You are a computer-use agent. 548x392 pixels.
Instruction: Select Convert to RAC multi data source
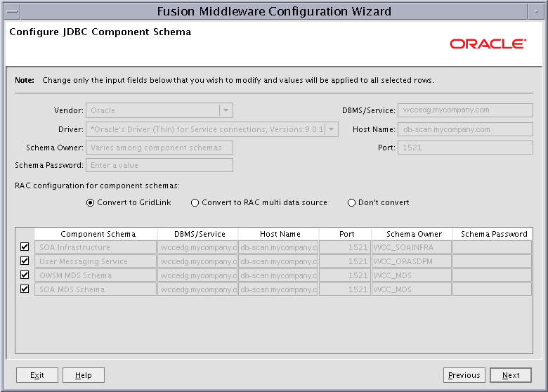(195, 202)
